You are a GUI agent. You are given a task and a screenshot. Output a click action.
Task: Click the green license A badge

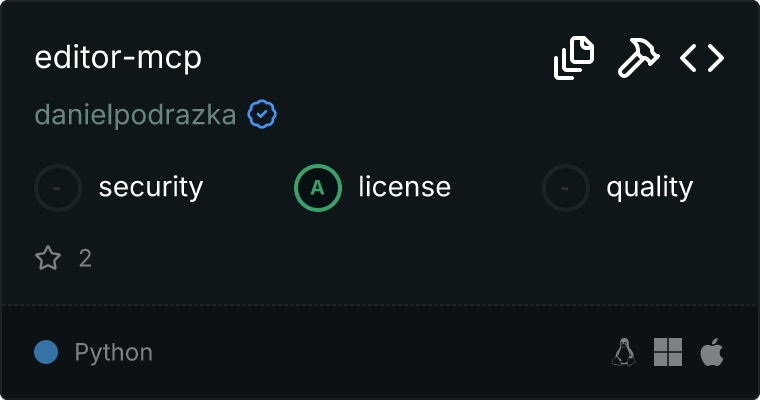pos(317,187)
